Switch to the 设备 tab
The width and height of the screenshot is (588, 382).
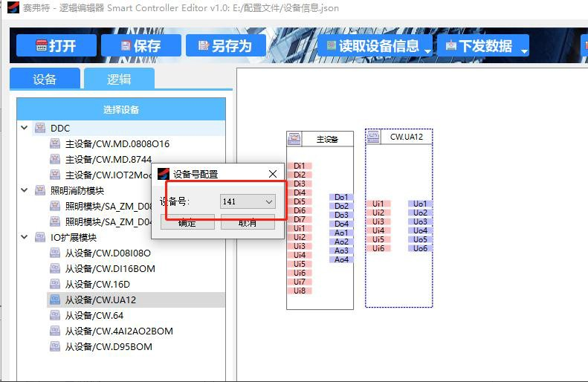pos(45,79)
